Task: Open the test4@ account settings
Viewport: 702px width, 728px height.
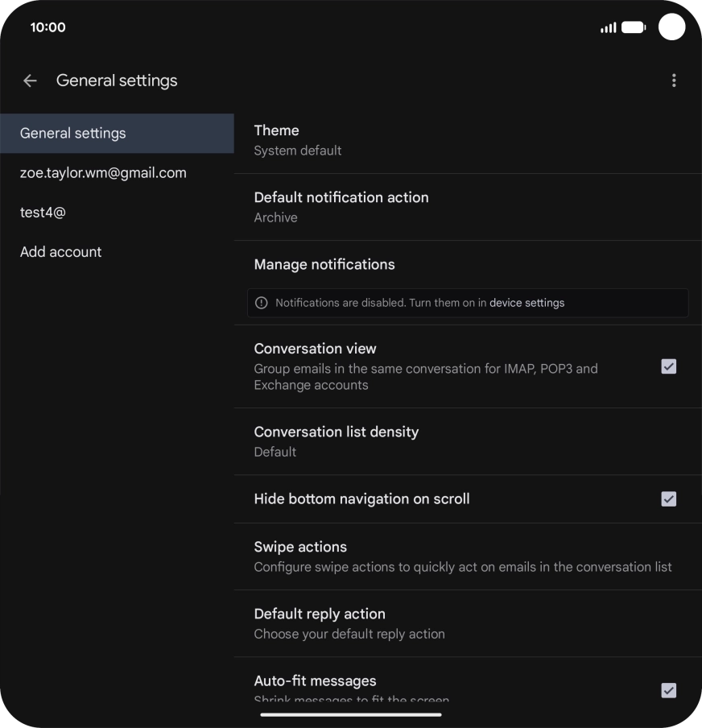Action: [43, 213]
